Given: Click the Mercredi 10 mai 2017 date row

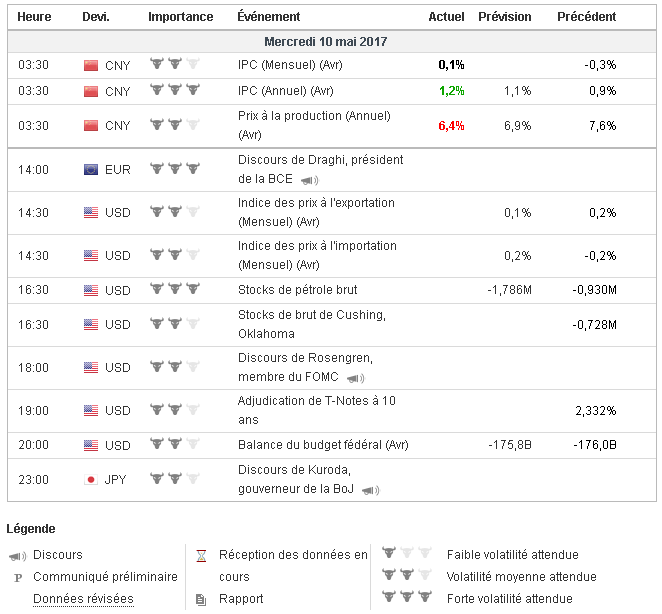Looking at the screenshot, I should (326, 42).
